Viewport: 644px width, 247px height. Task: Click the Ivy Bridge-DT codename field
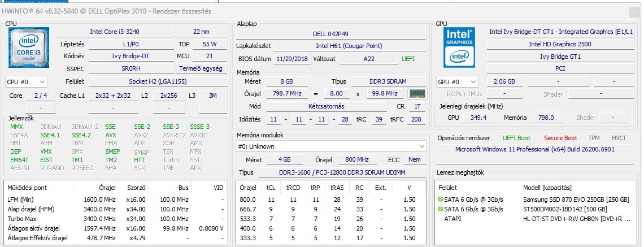pos(132,57)
